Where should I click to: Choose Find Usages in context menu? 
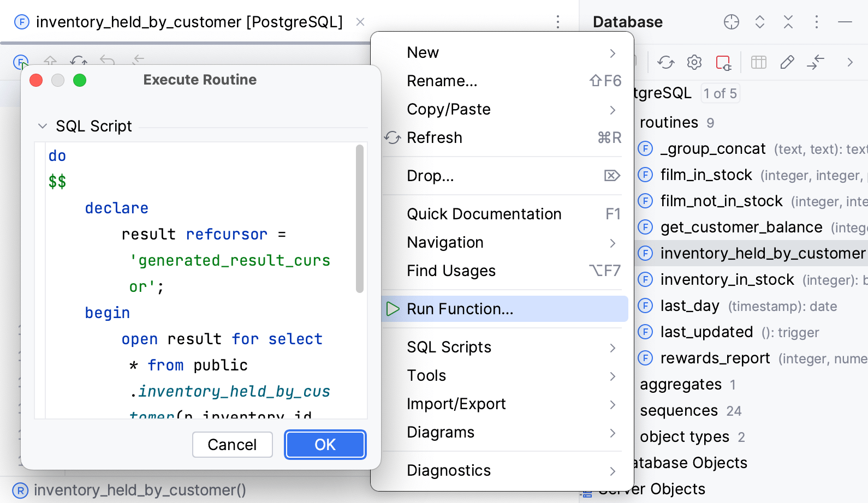tap(451, 271)
